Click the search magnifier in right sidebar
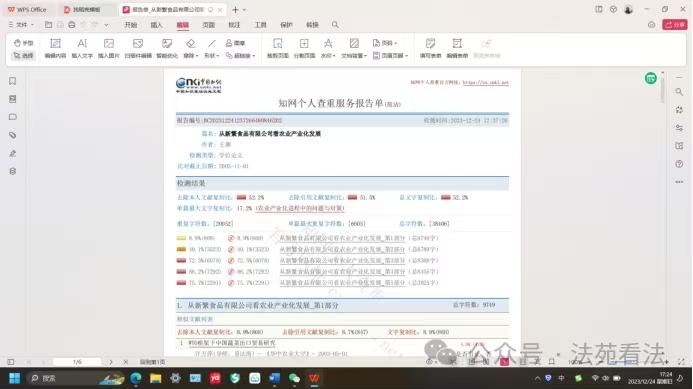This screenshot has height=389, width=693. click(x=679, y=92)
